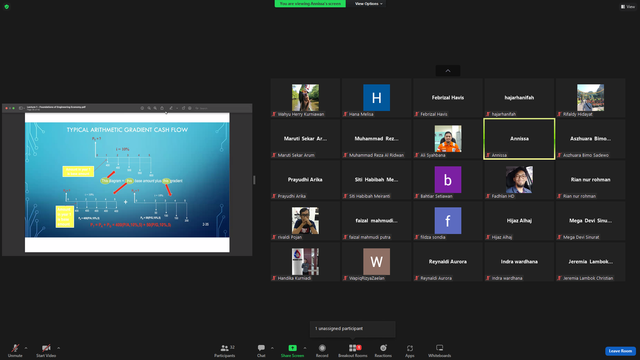Select the Prayudhi Arika tile
This screenshot has width=640, height=360.
(305, 180)
